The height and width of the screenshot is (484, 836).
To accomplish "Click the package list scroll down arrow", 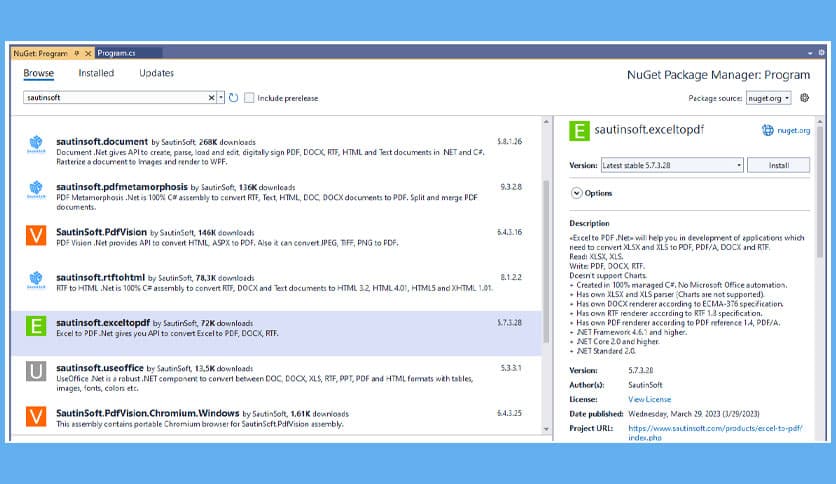I will tap(546, 429).
